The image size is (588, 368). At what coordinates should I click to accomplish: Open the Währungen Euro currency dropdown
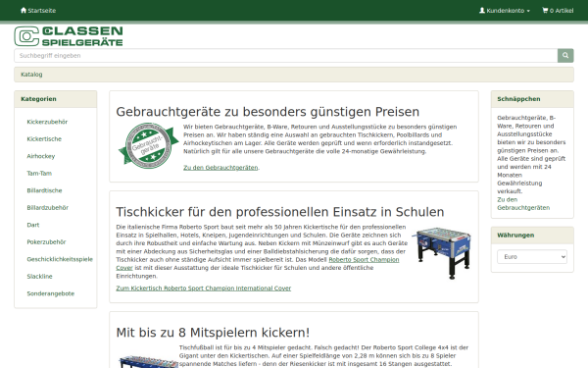click(x=532, y=257)
